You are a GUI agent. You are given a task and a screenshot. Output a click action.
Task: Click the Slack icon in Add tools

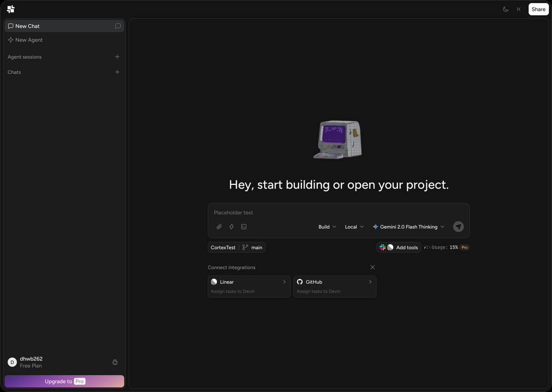[383, 247]
